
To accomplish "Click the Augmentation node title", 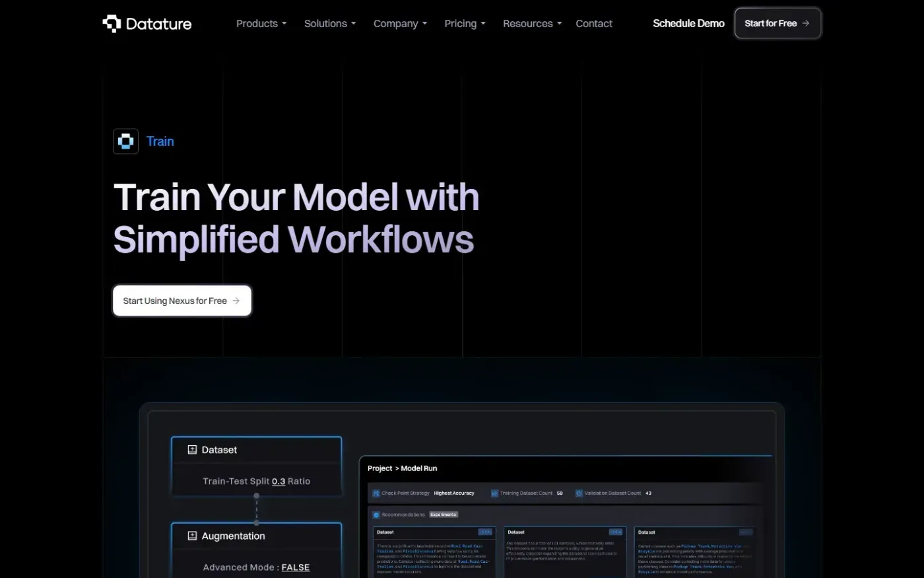I will [x=233, y=536].
